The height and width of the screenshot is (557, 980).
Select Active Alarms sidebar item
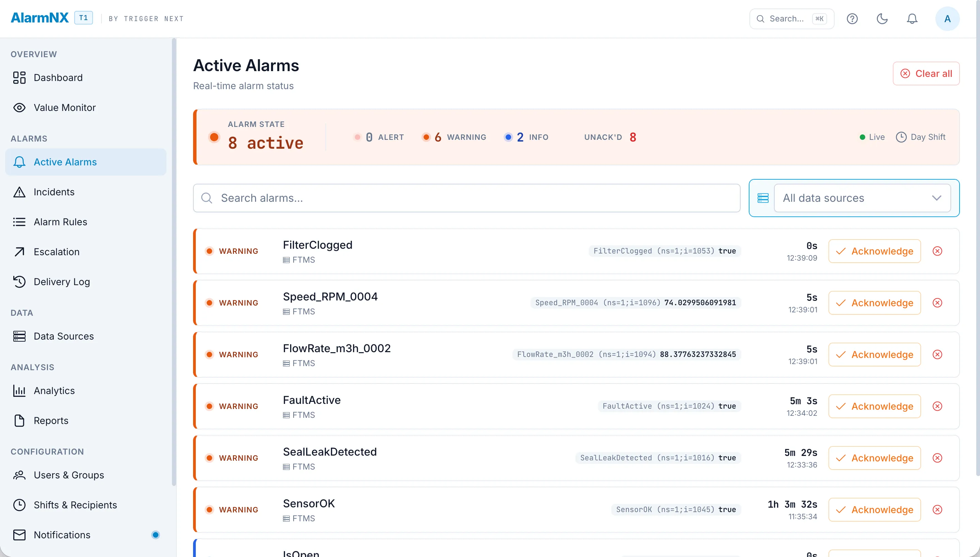(x=86, y=162)
